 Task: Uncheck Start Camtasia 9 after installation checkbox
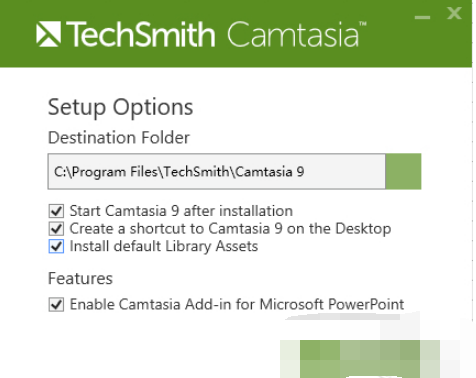coord(56,211)
